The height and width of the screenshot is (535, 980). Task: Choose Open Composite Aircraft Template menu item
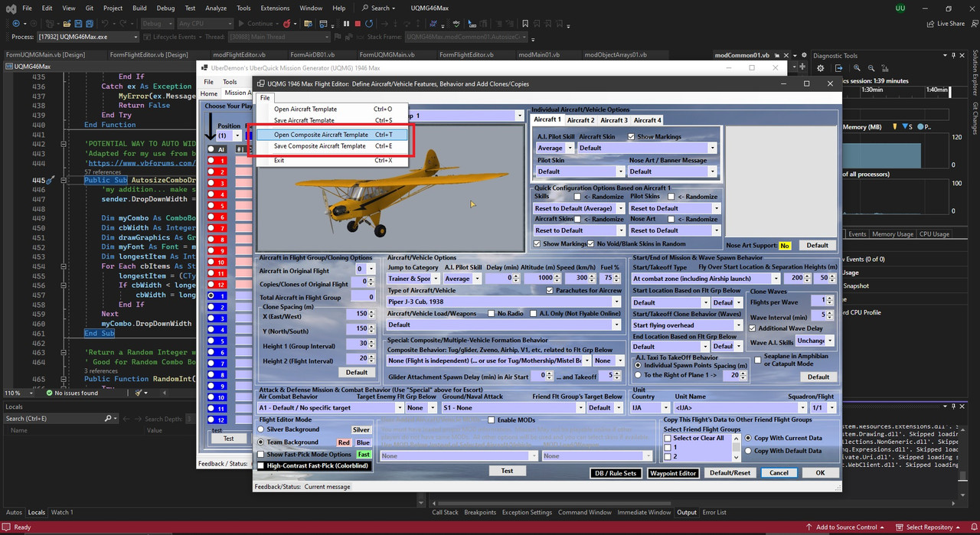point(321,135)
